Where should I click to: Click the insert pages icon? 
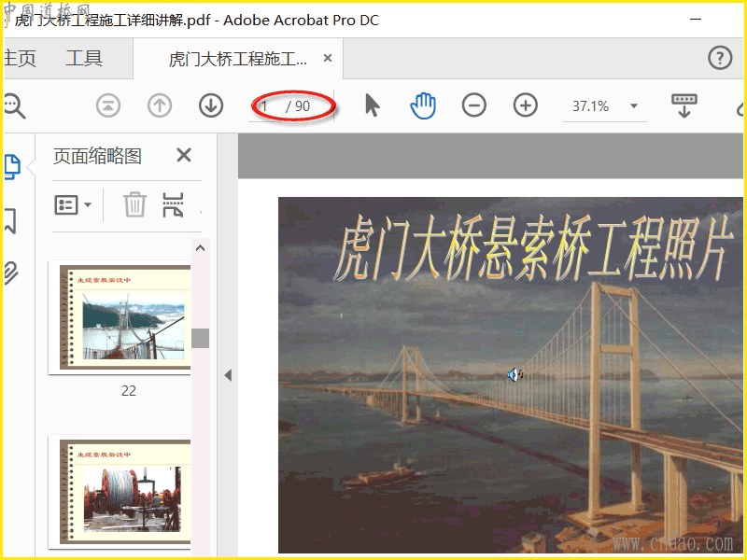pyautogui.click(x=173, y=204)
